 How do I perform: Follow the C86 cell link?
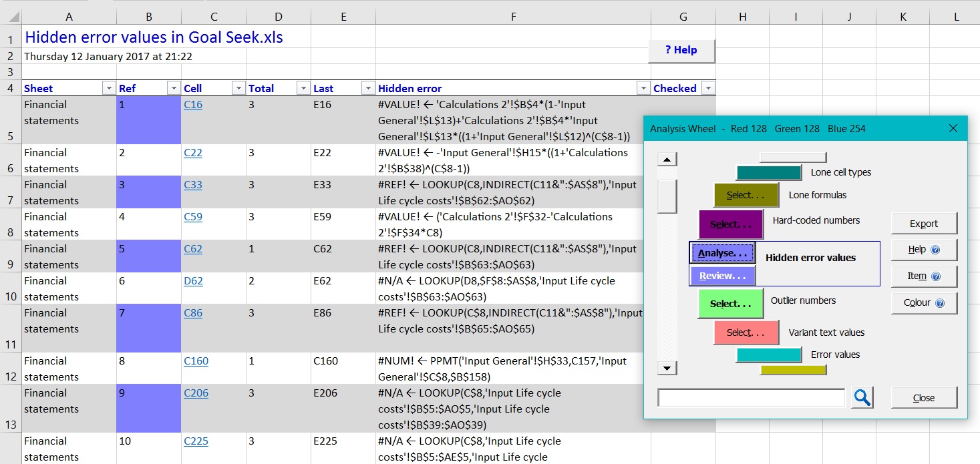193,313
